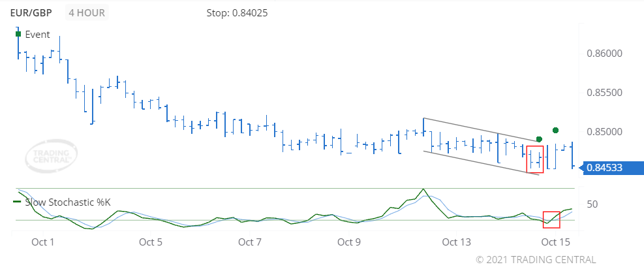The height and width of the screenshot is (271, 644).
Task: Click the green Event dot near Oct 15
Action: click(x=555, y=131)
